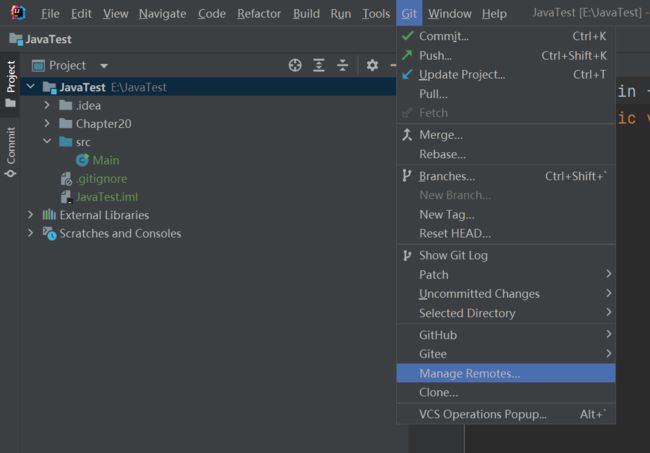Click the IntelliJ IDEA logo icon
The image size is (650, 453).
[x=18, y=13]
